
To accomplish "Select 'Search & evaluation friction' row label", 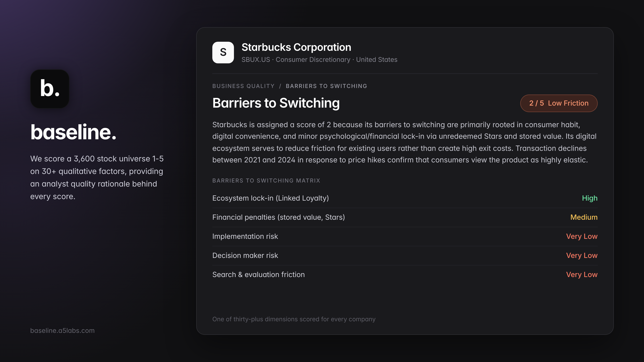I will coord(258,275).
